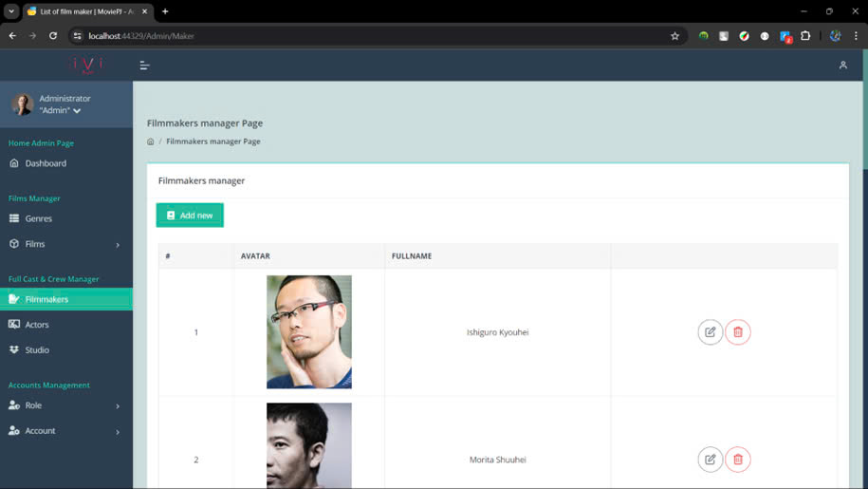
Task: Open Morita Shuuhei's avatar photo
Action: point(309,445)
